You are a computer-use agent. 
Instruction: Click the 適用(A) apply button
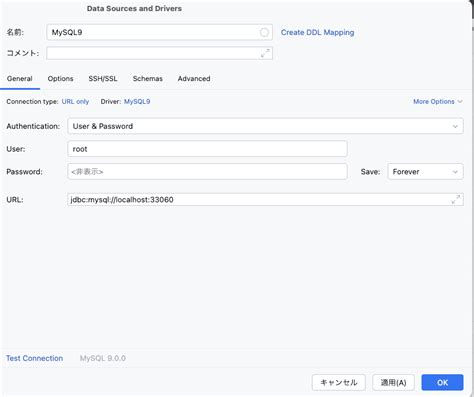(393, 382)
